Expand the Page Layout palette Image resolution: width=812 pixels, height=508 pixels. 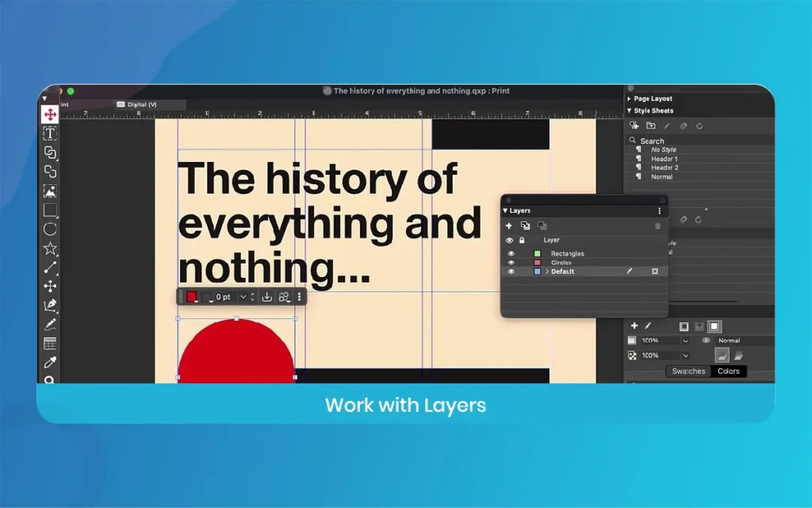(x=629, y=98)
